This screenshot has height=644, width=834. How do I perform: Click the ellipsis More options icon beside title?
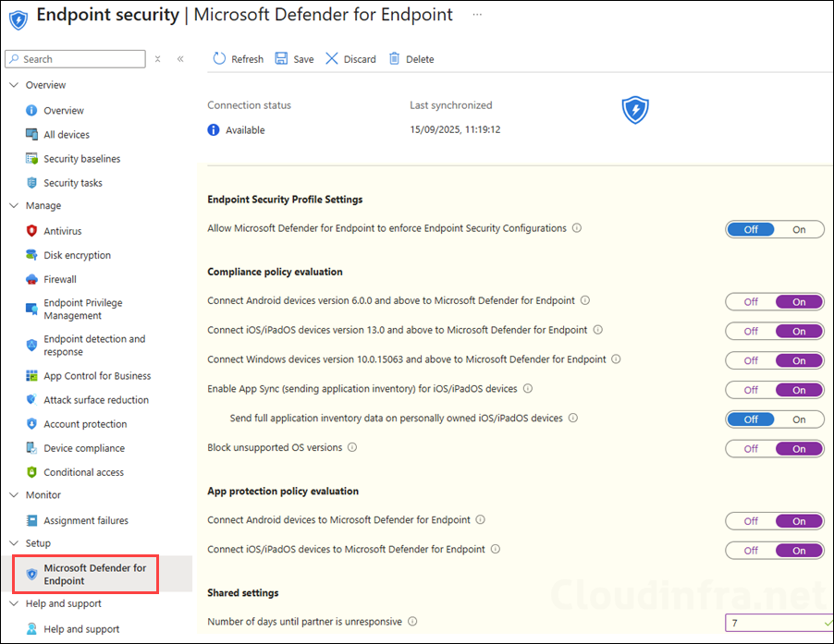coord(477,15)
